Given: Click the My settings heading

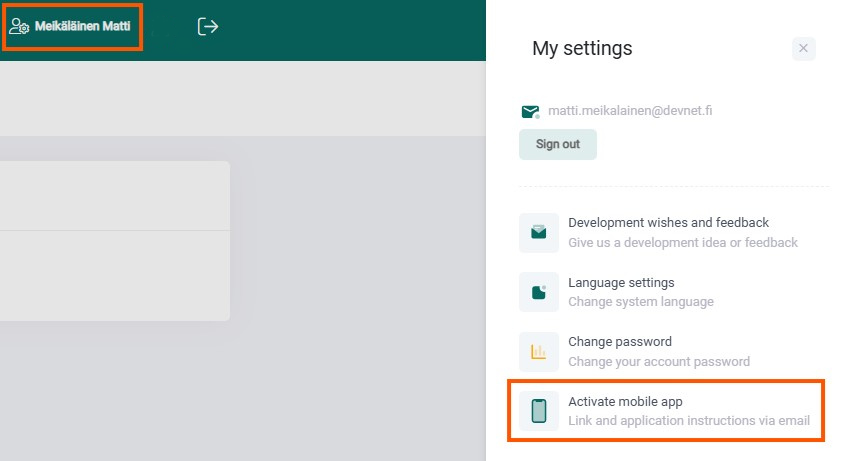Looking at the screenshot, I should [x=582, y=49].
